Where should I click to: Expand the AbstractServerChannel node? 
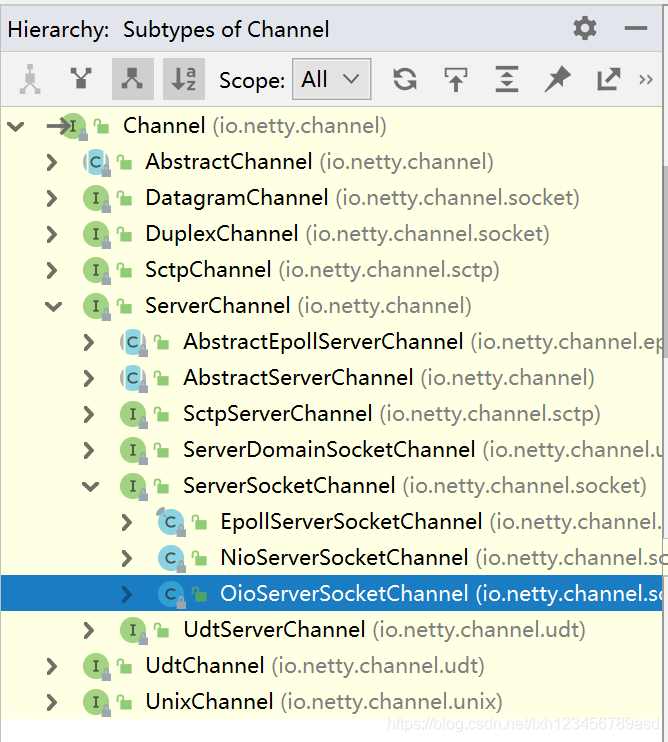[x=88, y=378]
